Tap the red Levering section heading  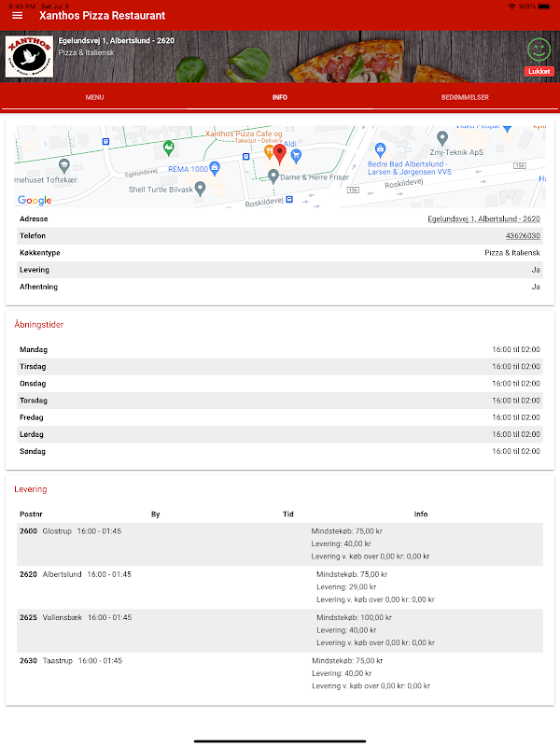(x=31, y=489)
